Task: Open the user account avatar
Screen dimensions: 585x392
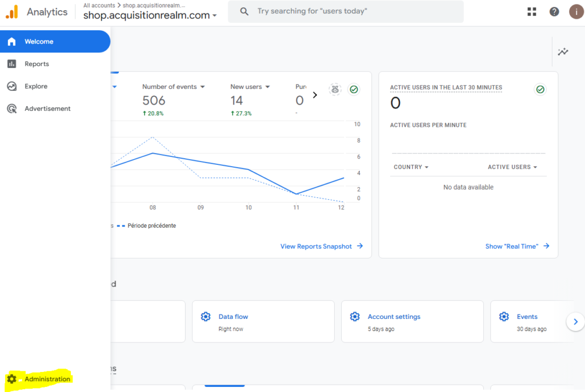Action: [x=576, y=12]
